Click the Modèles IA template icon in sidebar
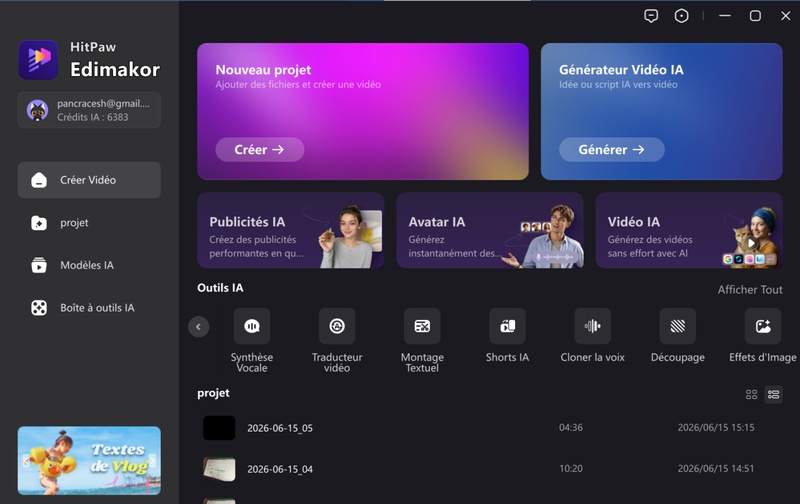Viewport: 800px width, 504px height. click(39, 265)
